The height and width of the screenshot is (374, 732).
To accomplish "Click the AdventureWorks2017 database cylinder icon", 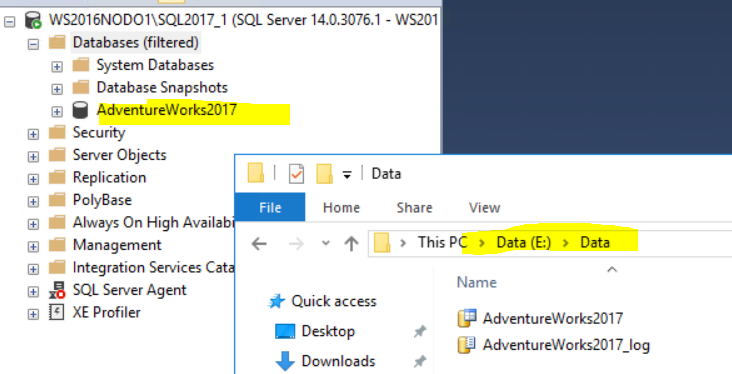I will pyautogui.click(x=80, y=110).
